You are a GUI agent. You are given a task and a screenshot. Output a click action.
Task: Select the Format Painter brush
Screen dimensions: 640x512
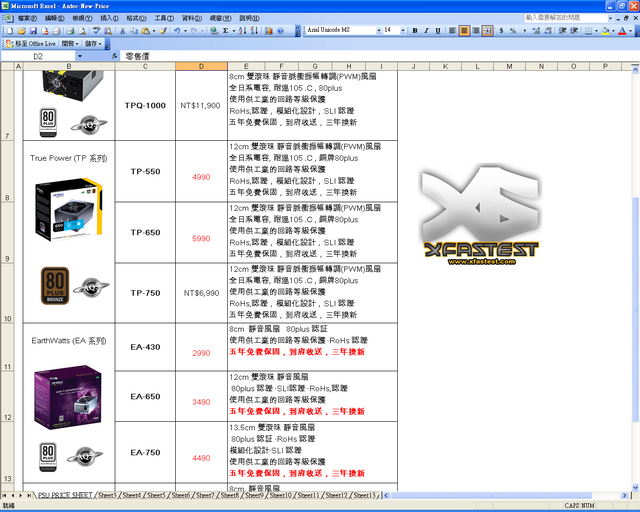coord(163,31)
